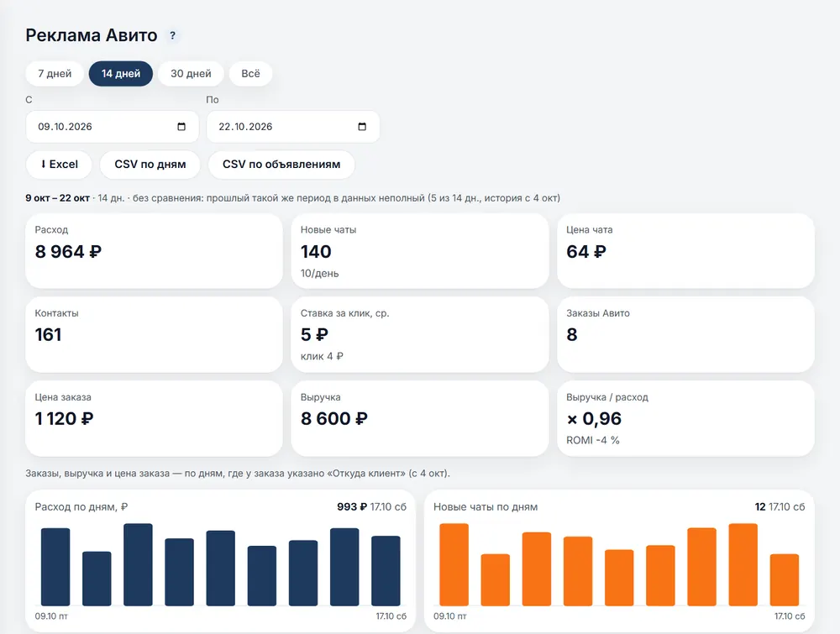Choose the 30 дней period
840x634 pixels.
point(191,73)
